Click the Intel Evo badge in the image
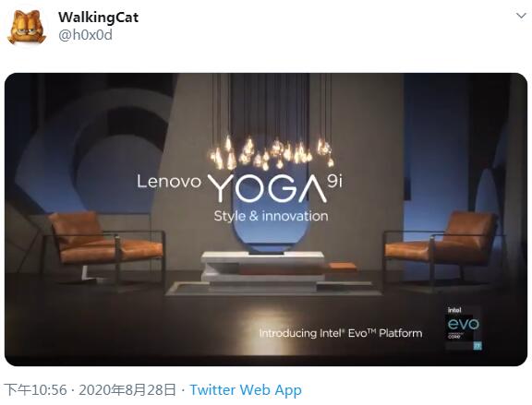 pyautogui.click(x=463, y=328)
